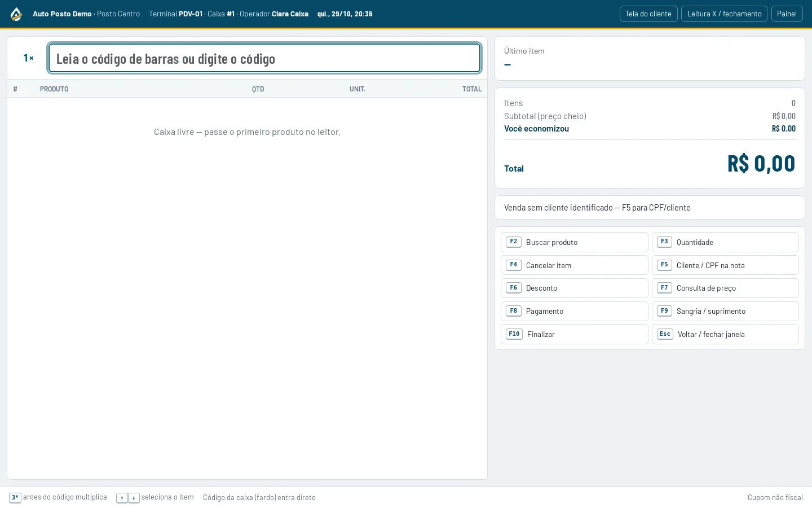Screen dimensions: 812x508
Task: Click the 'Venda sem cliente identificado' banner
Action: point(650,208)
